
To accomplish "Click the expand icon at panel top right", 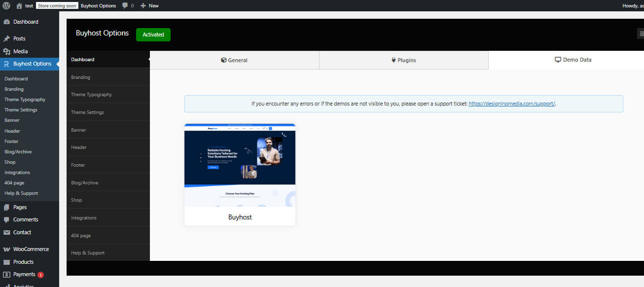I will click(x=641, y=34).
